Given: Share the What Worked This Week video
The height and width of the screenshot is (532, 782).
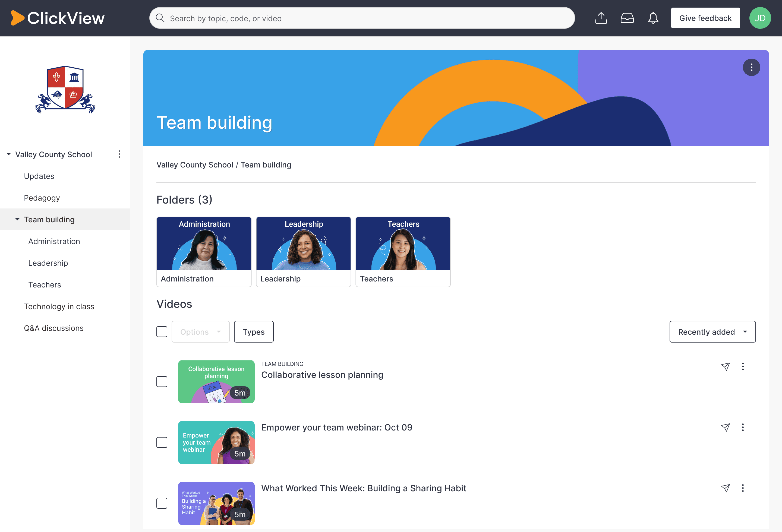Looking at the screenshot, I should pyautogui.click(x=726, y=488).
